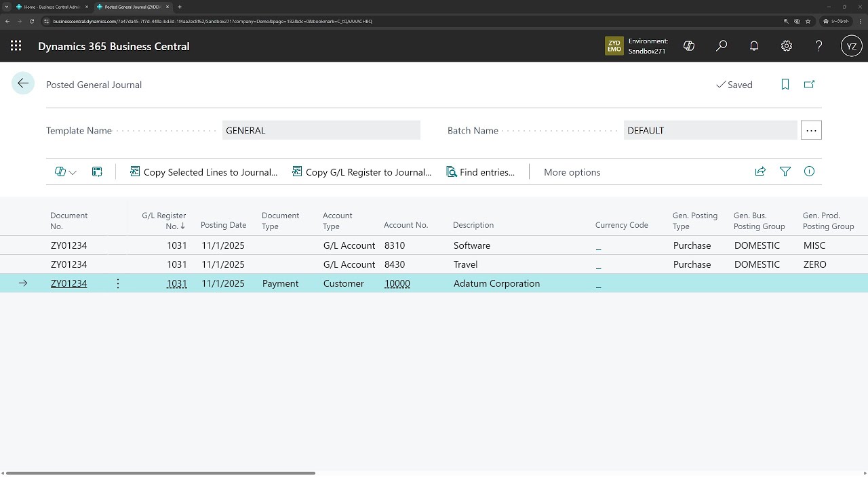
Task: Open the app launcher waffle menu
Action: (x=16, y=46)
